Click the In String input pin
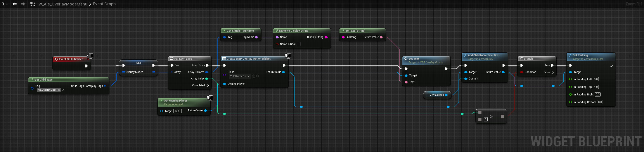644x152 pixels. pyautogui.click(x=343, y=37)
